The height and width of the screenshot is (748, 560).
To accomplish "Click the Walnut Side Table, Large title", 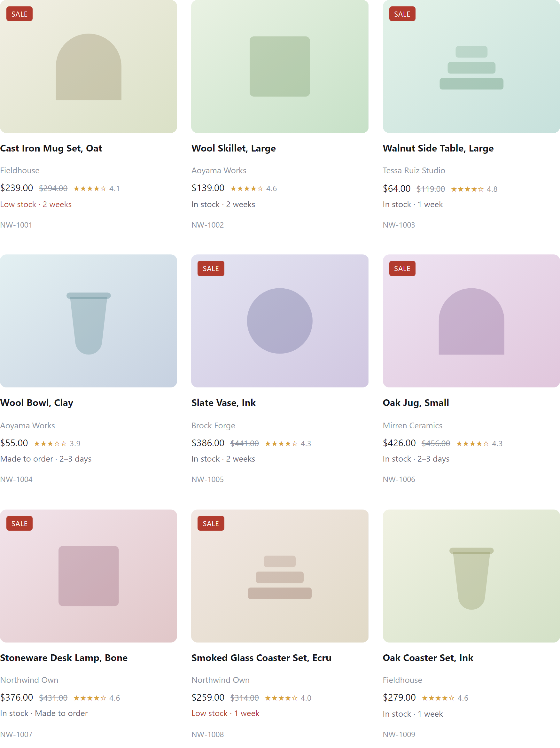I will [x=438, y=148].
